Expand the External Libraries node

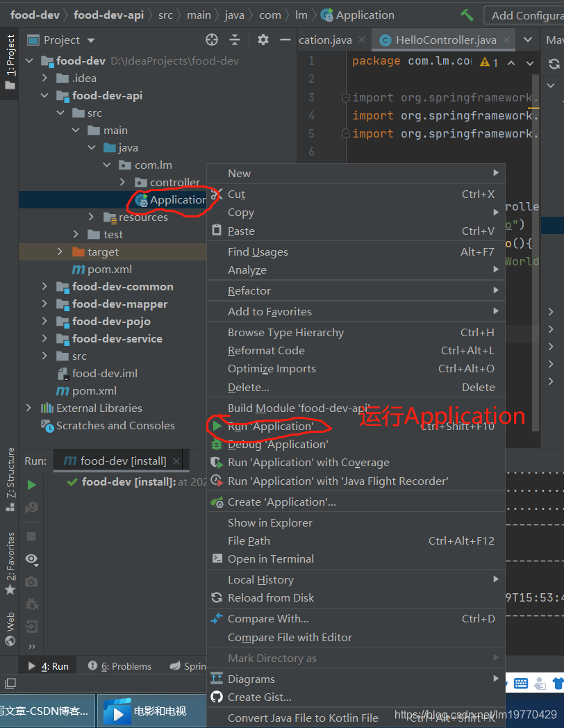(x=28, y=408)
